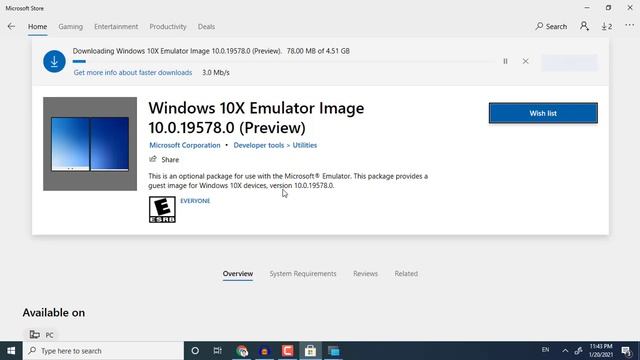
Task: Expand the hidden system tray icons
Action: (x=565, y=351)
